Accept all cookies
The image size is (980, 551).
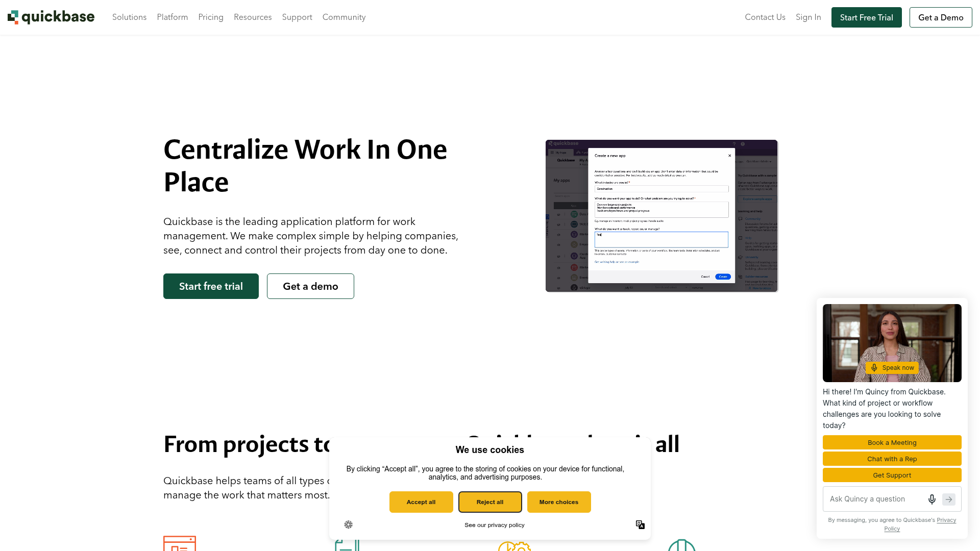point(421,502)
